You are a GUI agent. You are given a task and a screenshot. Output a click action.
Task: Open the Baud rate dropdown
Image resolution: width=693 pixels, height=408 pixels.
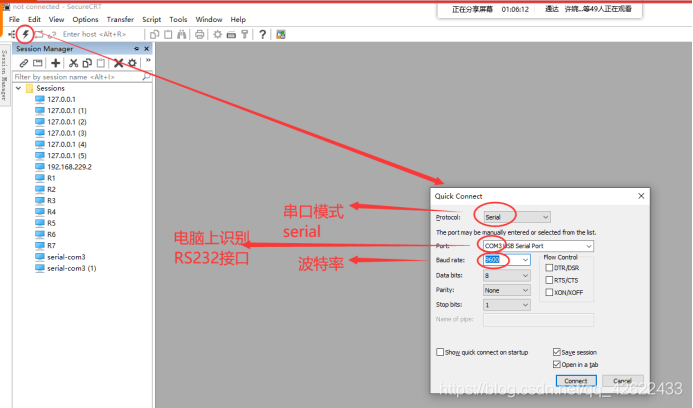pos(507,260)
